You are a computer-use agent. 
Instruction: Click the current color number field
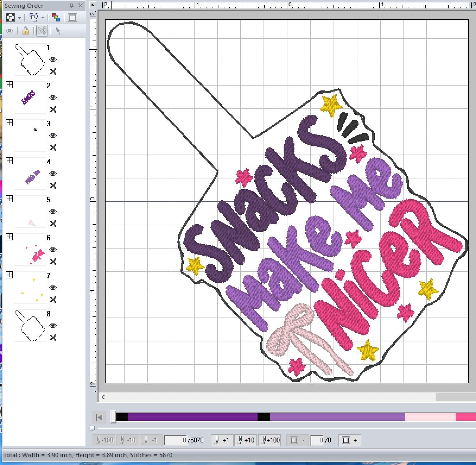317,440
